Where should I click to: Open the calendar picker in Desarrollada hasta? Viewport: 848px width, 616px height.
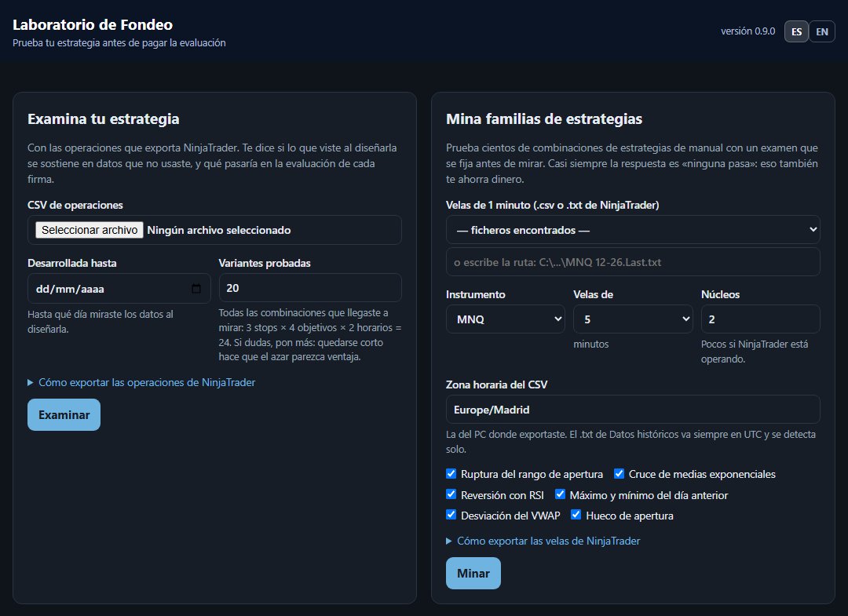(x=196, y=289)
